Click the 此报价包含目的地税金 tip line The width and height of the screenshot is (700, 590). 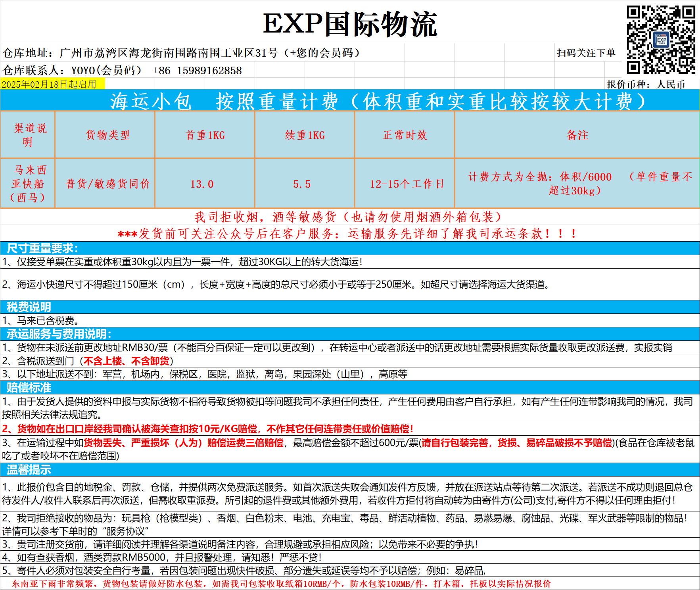click(x=350, y=494)
